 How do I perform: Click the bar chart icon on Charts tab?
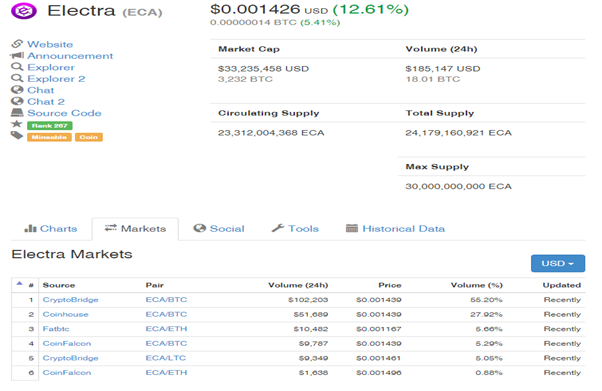click(x=30, y=229)
